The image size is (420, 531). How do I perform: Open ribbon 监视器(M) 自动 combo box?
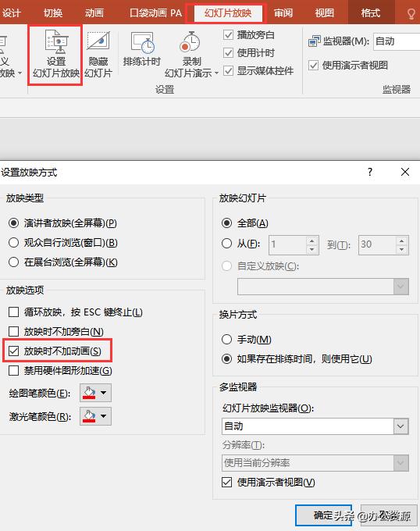pos(397,41)
